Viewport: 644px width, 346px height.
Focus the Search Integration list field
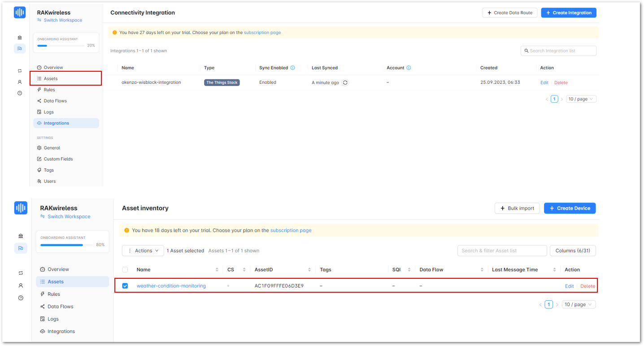pyautogui.click(x=558, y=51)
